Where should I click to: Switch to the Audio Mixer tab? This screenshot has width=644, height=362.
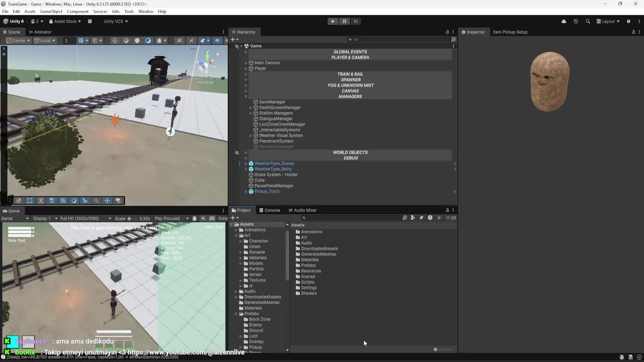(x=302, y=210)
